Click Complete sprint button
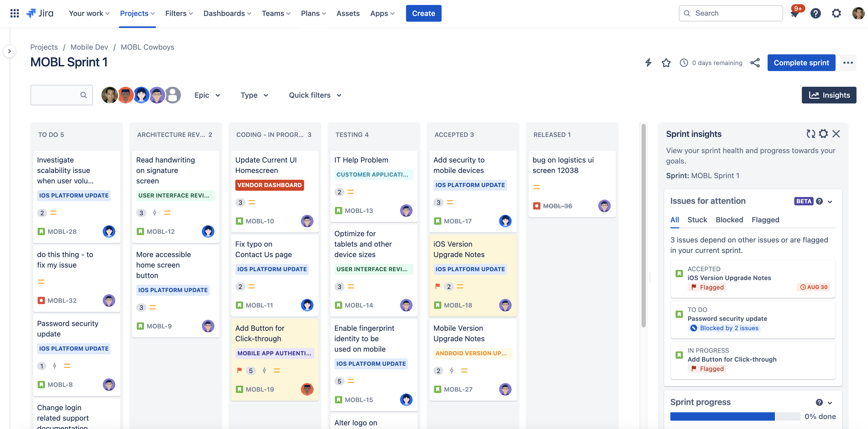The height and width of the screenshot is (429, 868). tap(802, 62)
